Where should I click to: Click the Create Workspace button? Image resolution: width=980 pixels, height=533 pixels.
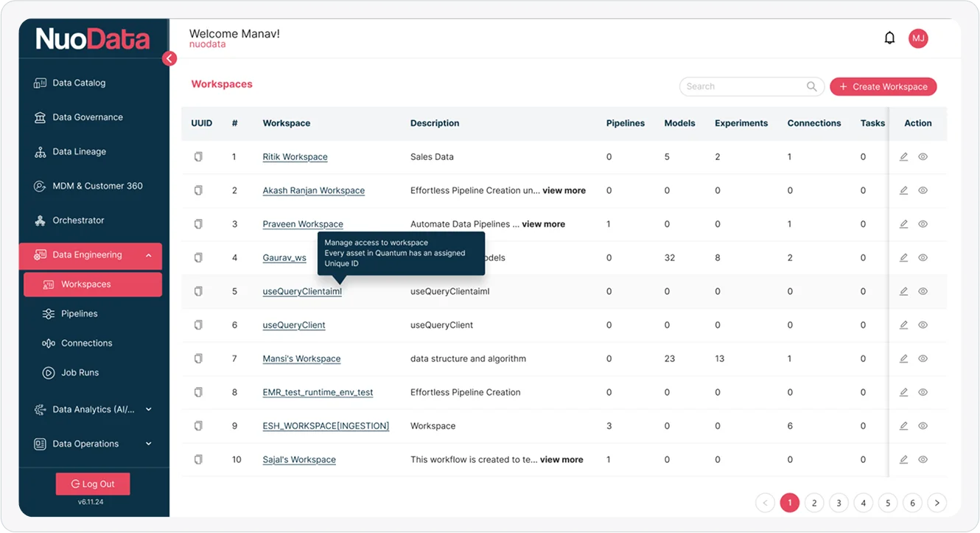point(883,86)
